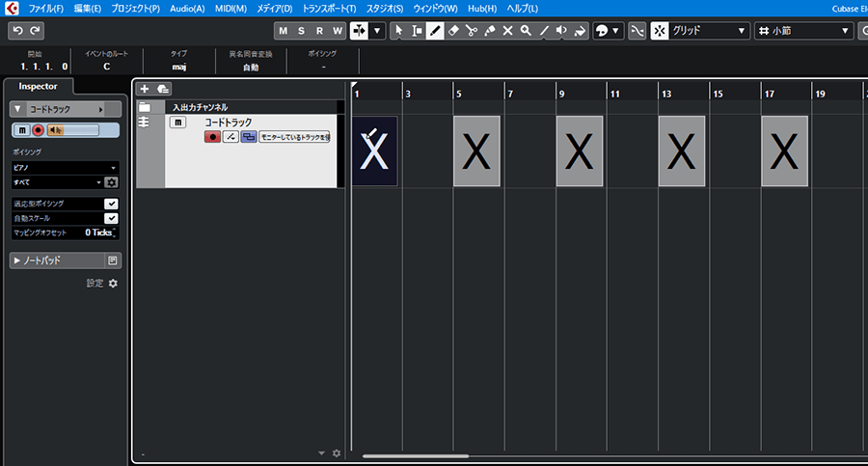Click the chord track type icon
This screenshot has width=868, height=466.
(x=144, y=122)
